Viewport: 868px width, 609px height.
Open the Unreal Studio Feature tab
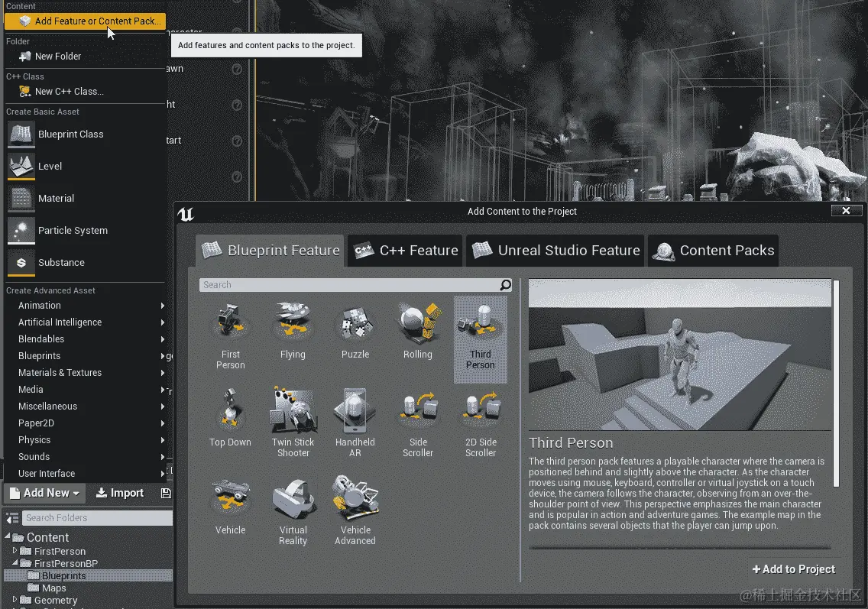tap(555, 250)
